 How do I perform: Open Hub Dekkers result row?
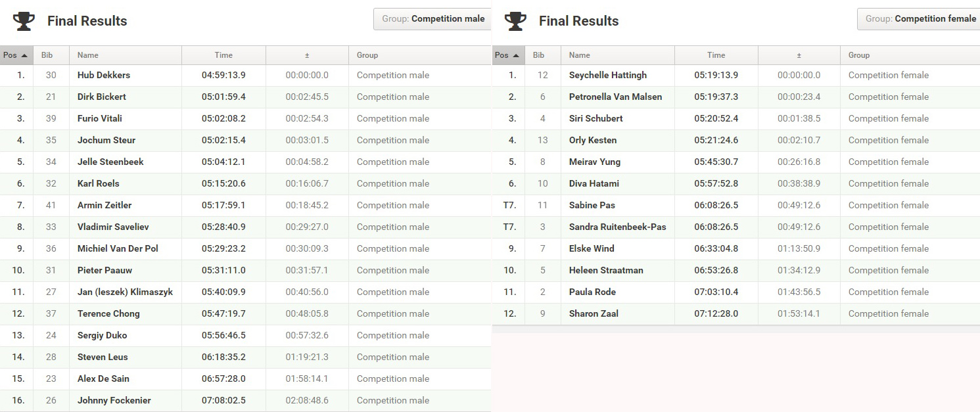click(246, 75)
